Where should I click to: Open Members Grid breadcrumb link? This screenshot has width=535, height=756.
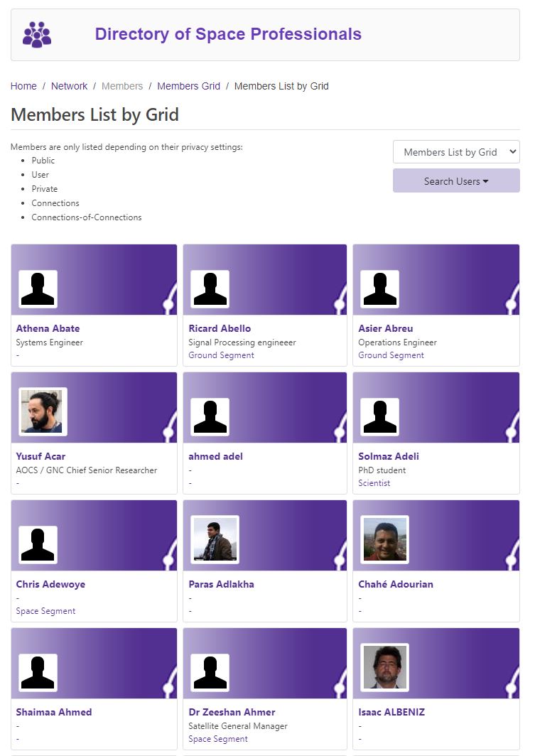coord(188,86)
